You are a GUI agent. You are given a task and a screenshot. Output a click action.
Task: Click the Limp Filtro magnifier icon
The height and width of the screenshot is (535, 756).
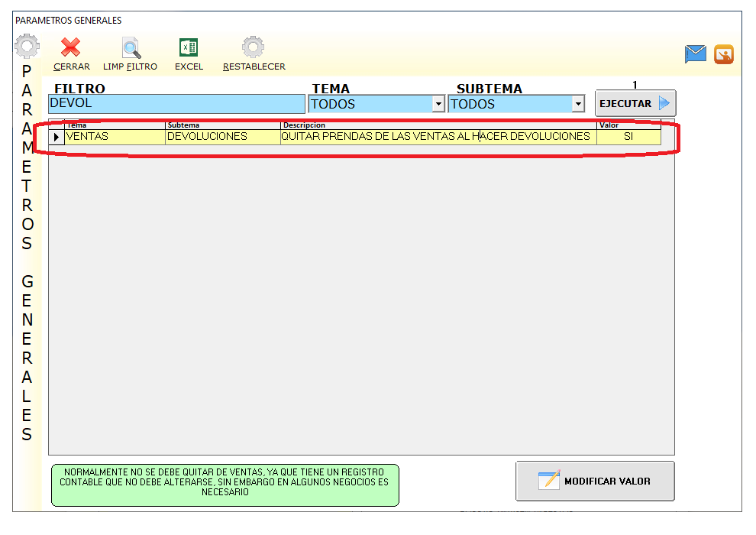pyautogui.click(x=131, y=48)
